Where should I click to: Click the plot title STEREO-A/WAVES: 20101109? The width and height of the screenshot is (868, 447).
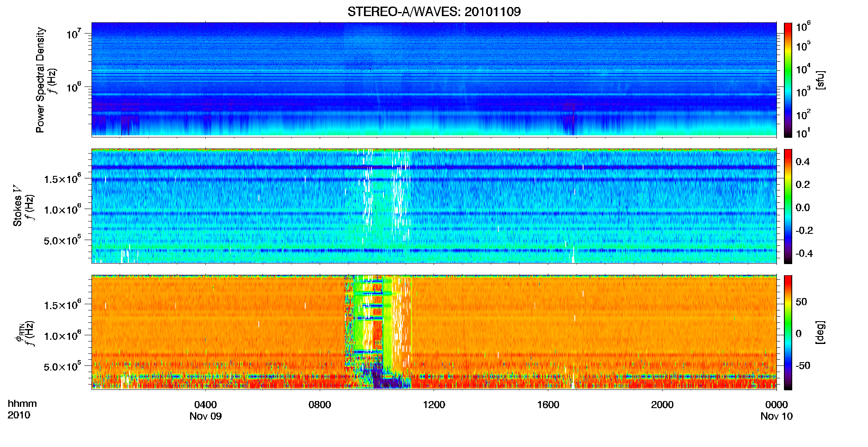click(434, 12)
